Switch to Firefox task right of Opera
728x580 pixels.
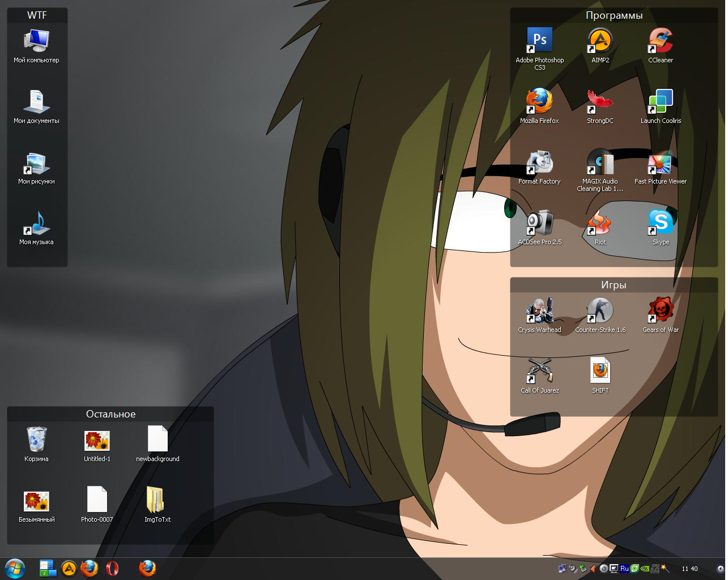coord(147,568)
